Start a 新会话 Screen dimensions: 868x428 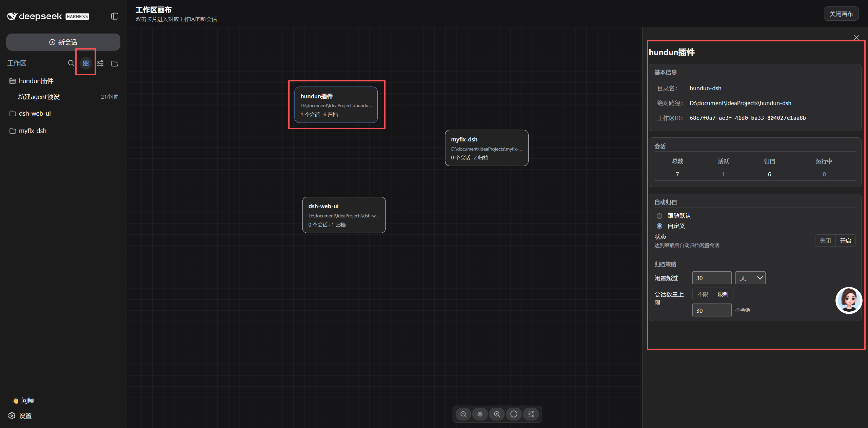pyautogui.click(x=63, y=42)
